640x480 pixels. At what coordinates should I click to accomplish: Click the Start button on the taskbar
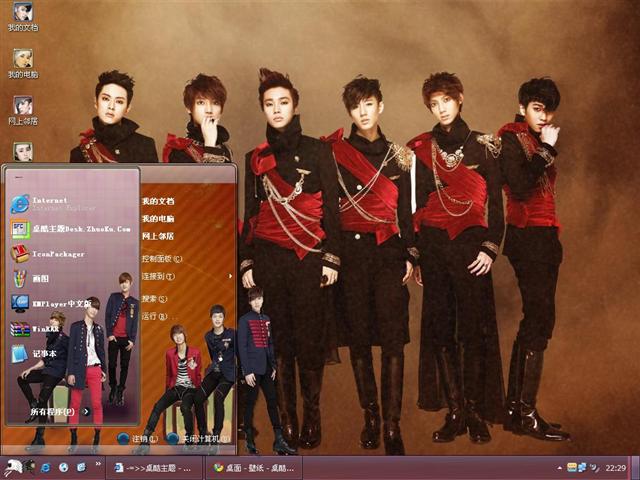tap(18, 468)
